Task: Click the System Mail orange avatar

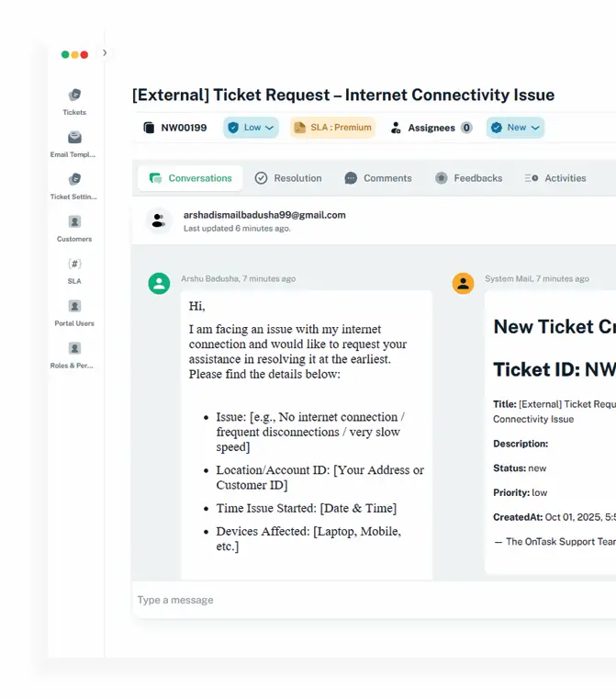Action: pyautogui.click(x=463, y=283)
